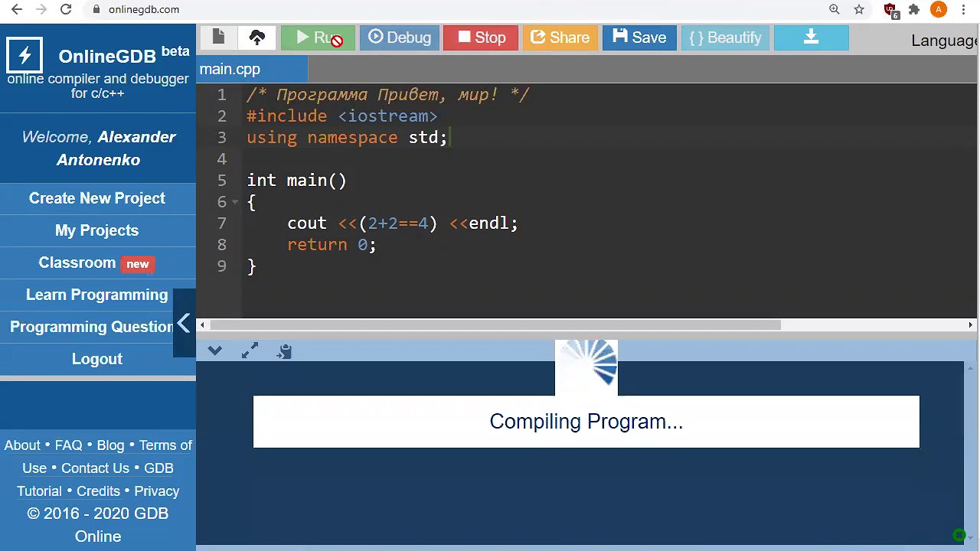Click the Download code button
The image size is (980, 551).
[x=811, y=37]
